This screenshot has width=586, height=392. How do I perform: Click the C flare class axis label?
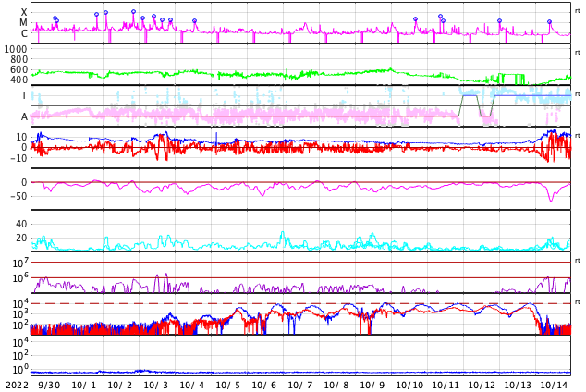click(x=23, y=34)
